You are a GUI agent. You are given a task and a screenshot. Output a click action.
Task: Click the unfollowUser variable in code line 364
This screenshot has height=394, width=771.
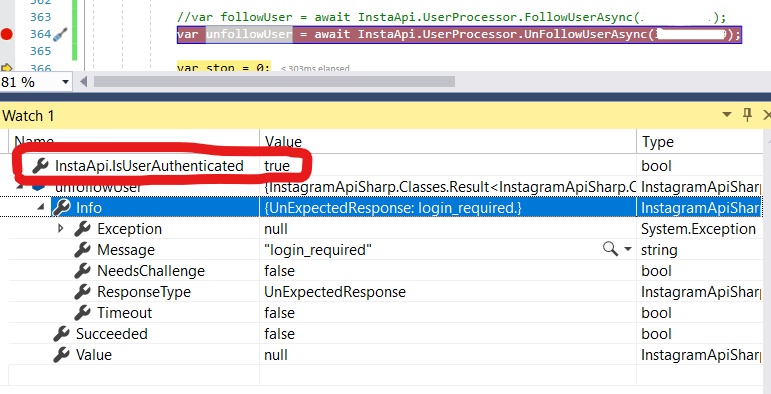pyautogui.click(x=249, y=34)
